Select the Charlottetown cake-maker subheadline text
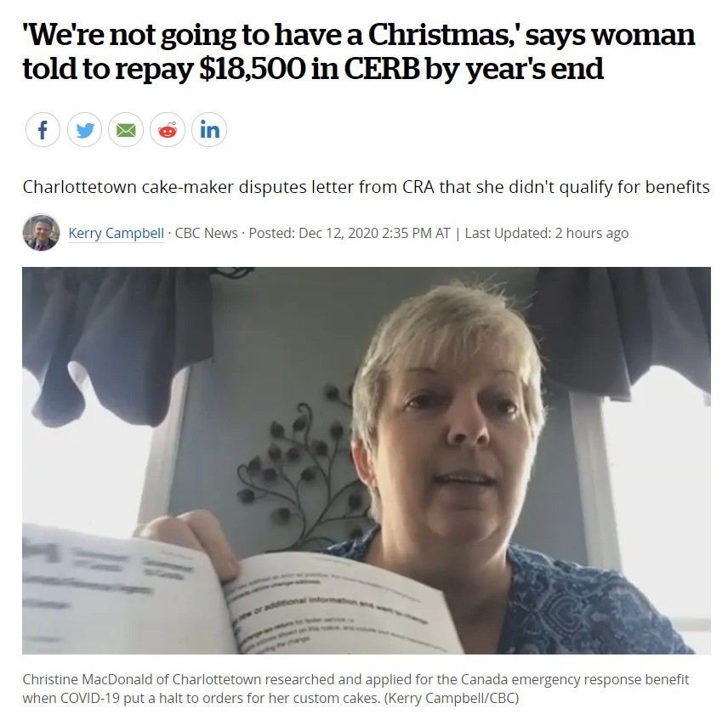Viewport: 728px width, 720px height. (x=366, y=187)
